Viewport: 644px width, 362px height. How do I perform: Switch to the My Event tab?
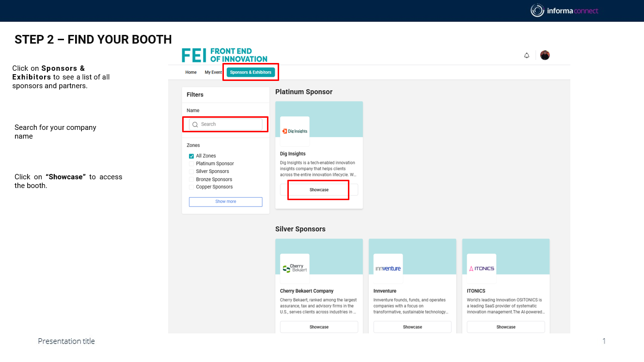click(x=213, y=72)
